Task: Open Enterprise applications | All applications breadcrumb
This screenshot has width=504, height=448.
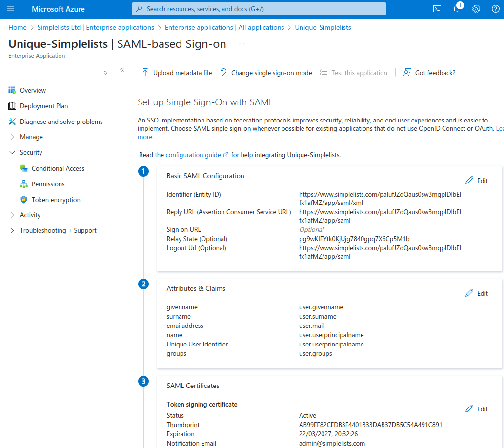Action: coord(224,28)
